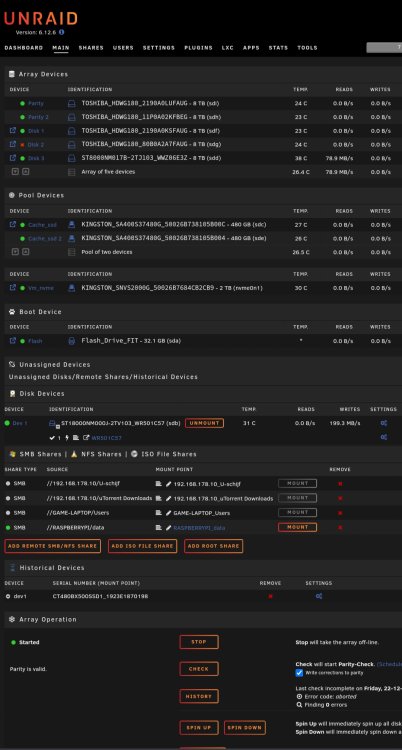Edit mount point name GAME-LAPTOP_Users pencil
Image resolution: width=402 pixels, height=750 pixels.
point(168,513)
